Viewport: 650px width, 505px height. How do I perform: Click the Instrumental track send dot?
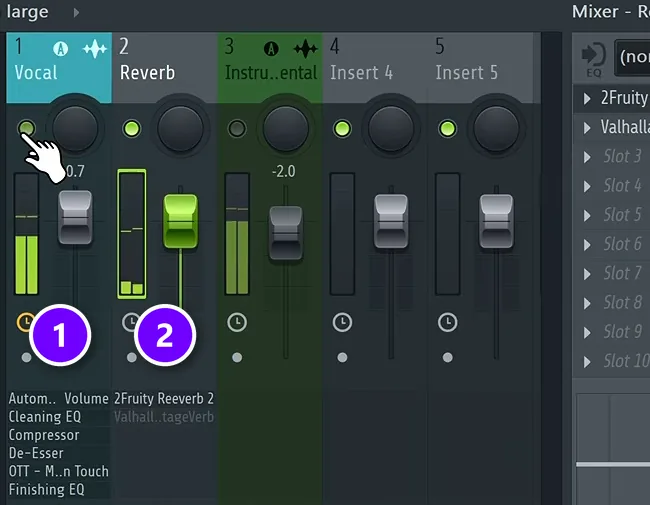click(237, 357)
